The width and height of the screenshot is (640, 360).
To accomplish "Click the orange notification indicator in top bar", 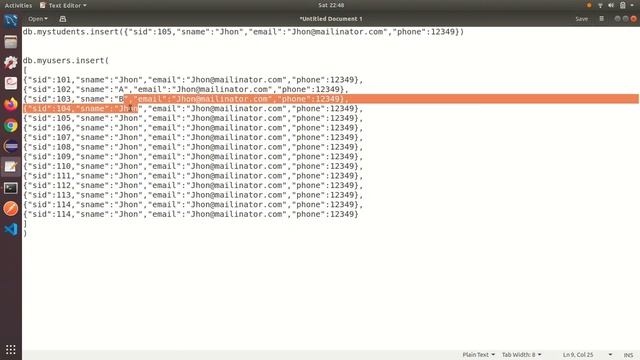I will pyautogui.click(x=589, y=5).
